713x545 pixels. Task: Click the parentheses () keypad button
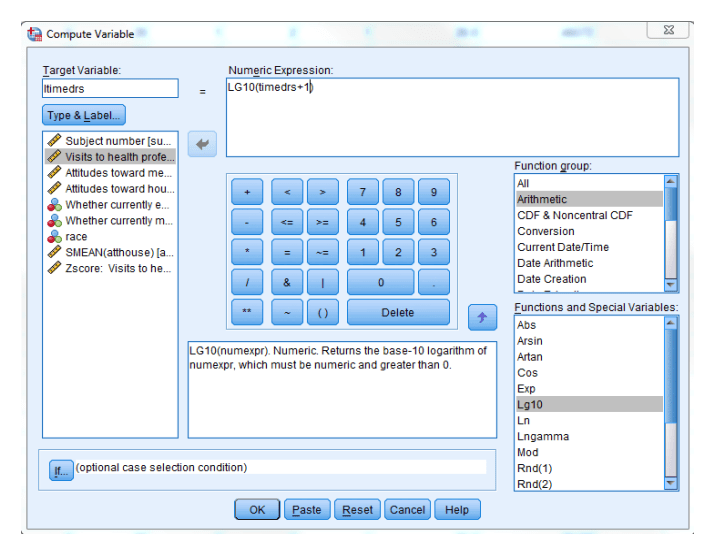tap(322, 313)
